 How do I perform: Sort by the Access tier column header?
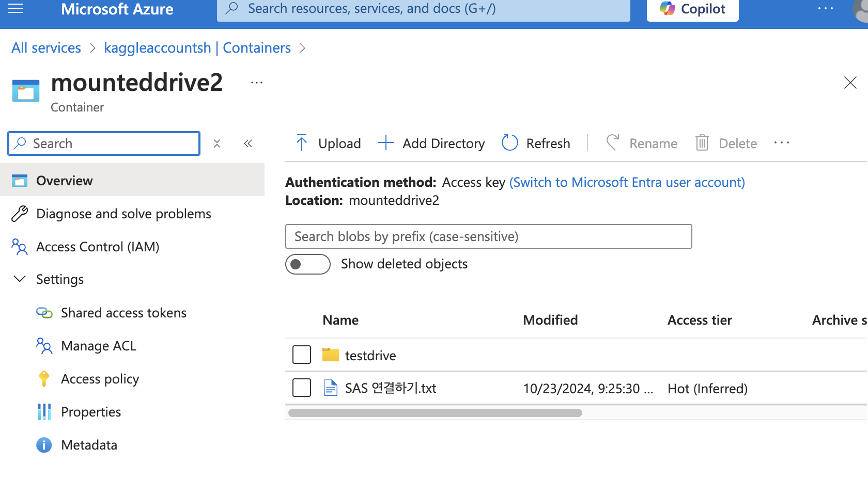pos(700,320)
